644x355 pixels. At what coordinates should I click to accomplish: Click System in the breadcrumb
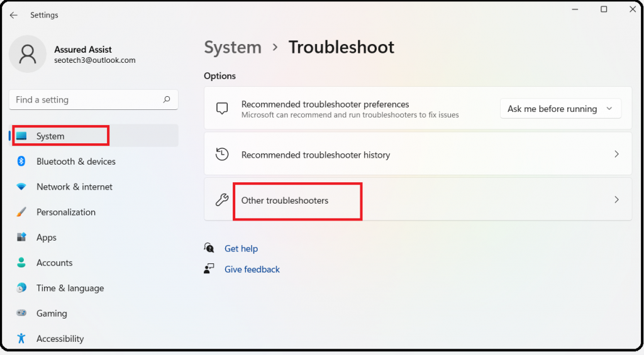(233, 47)
